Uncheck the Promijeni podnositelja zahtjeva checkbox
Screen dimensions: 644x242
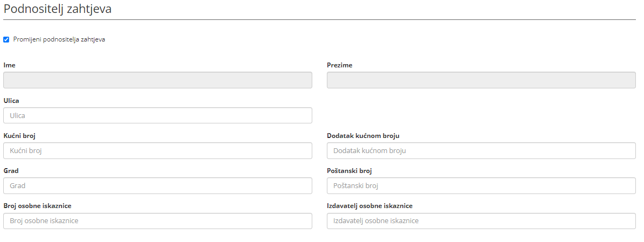tap(6, 39)
